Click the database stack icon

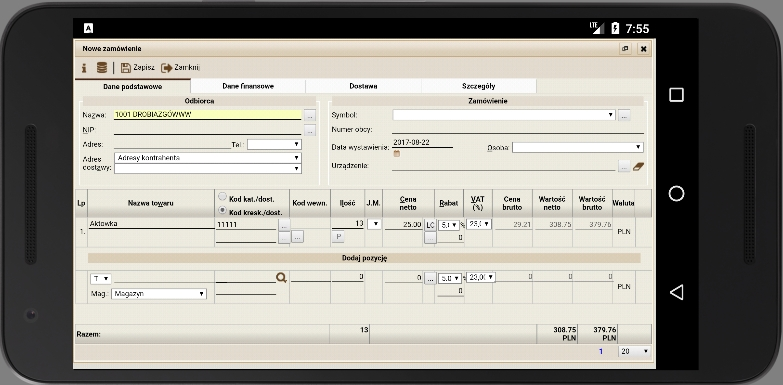pyautogui.click(x=102, y=67)
